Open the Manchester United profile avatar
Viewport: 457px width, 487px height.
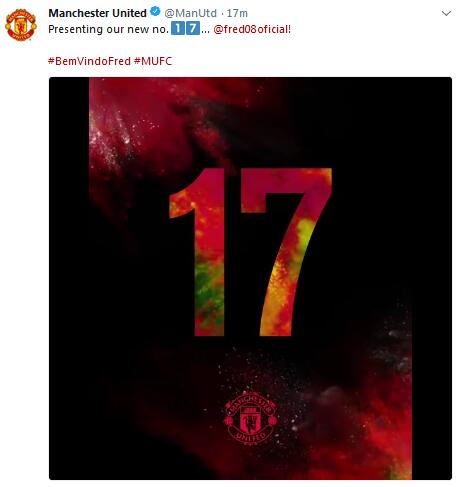pyautogui.click(x=21, y=25)
